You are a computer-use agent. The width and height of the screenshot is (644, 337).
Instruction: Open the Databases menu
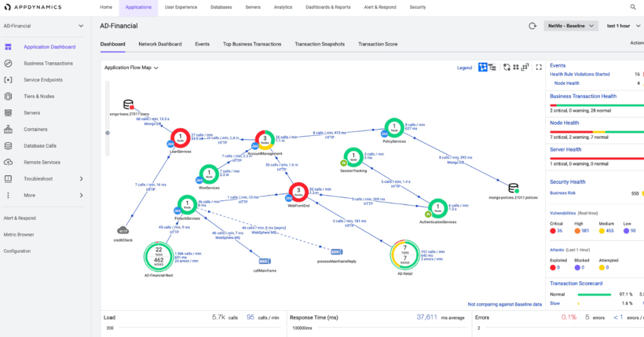click(221, 8)
